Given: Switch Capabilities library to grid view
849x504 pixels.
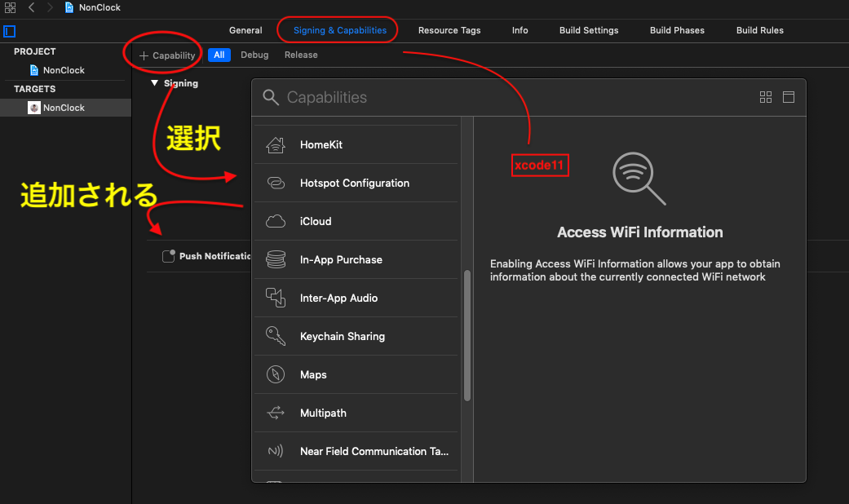Looking at the screenshot, I should point(766,97).
